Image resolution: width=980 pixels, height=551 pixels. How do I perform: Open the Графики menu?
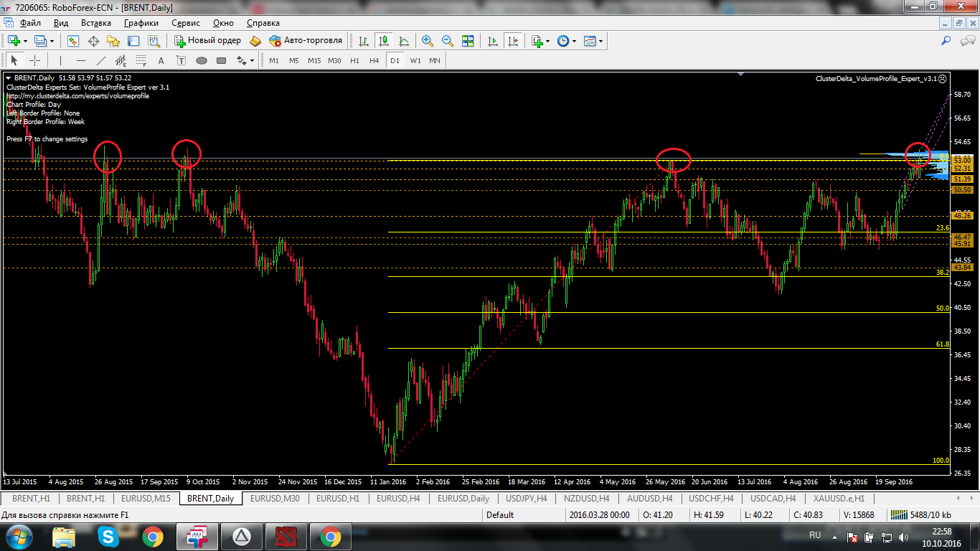pos(141,23)
